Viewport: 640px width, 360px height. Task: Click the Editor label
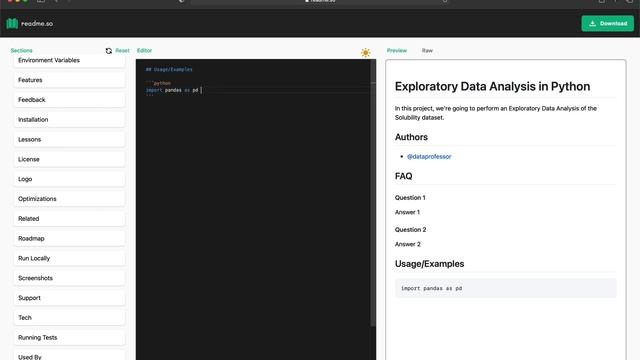point(144,51)
